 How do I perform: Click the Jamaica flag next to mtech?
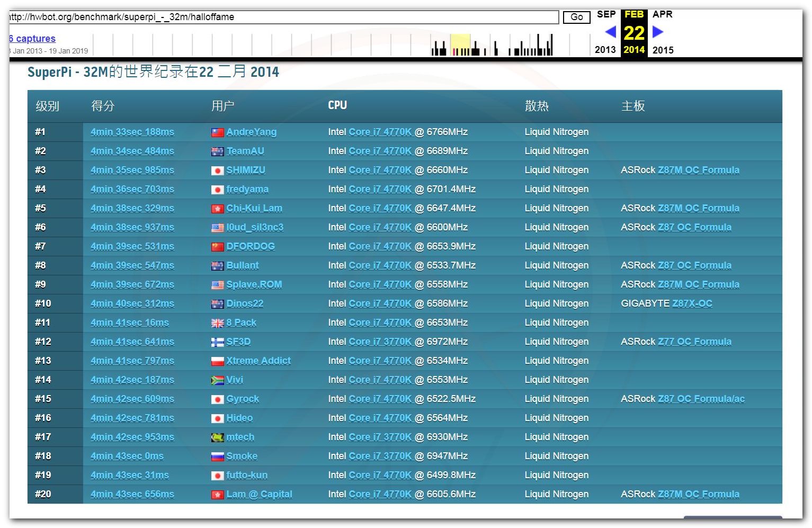(217, 437)
